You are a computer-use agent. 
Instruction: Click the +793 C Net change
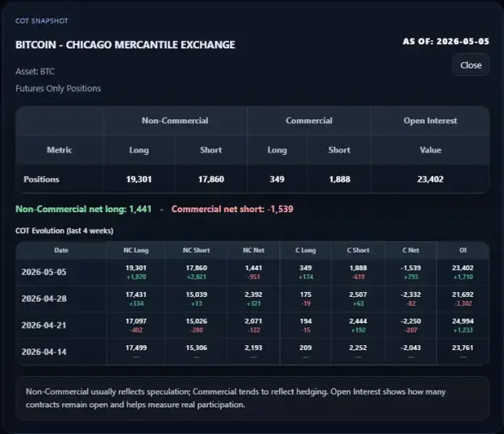pyautogui.click(x=410, y=278)
